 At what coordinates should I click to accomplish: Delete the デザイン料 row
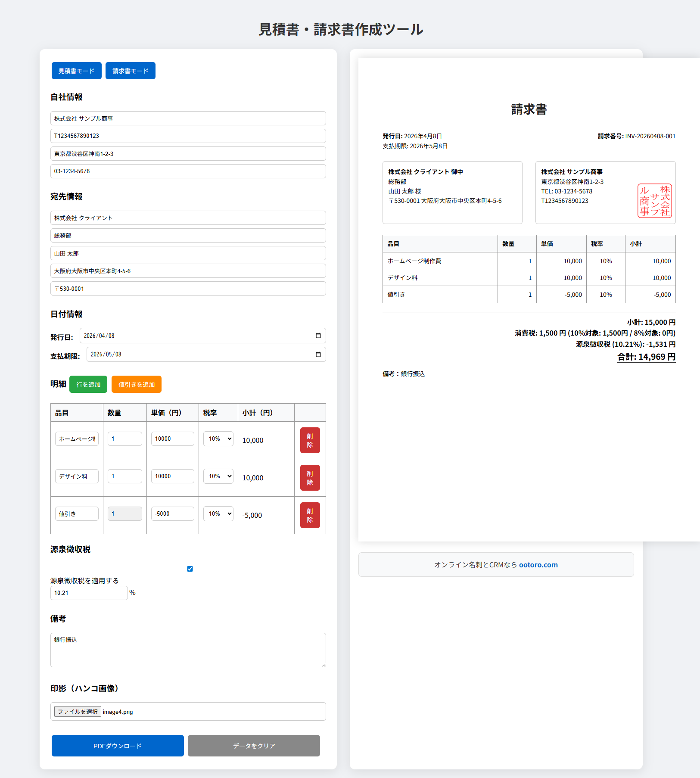click(310, 478)
